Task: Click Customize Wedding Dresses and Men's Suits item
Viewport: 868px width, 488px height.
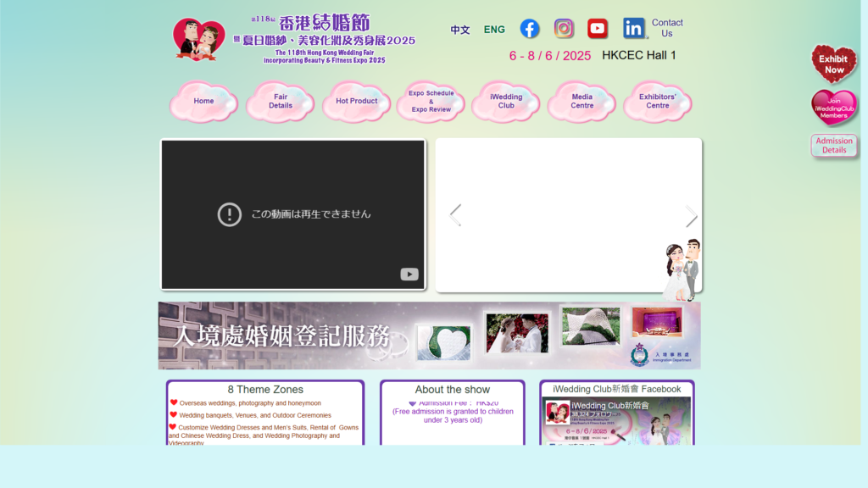Action: (264, 435)
